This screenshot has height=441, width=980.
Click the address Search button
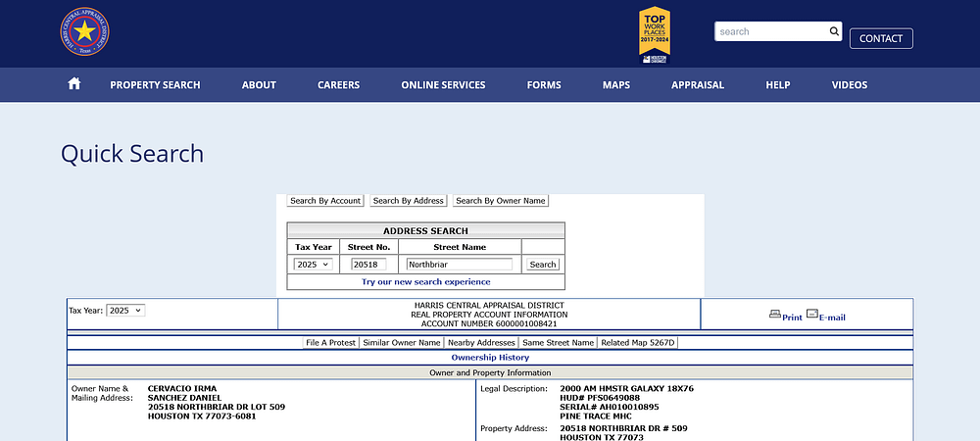pyautogui.click(x=543, y=265)
